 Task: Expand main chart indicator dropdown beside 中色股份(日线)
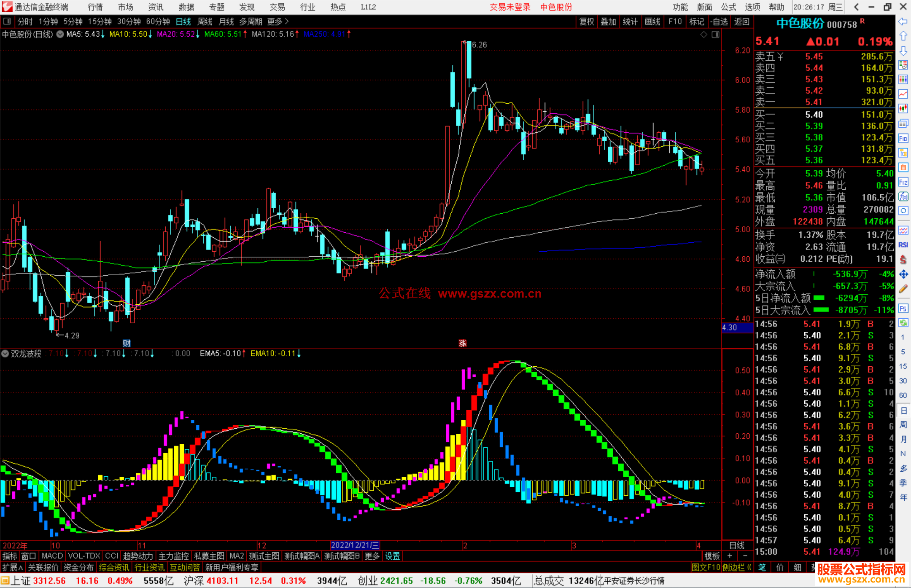60,34
